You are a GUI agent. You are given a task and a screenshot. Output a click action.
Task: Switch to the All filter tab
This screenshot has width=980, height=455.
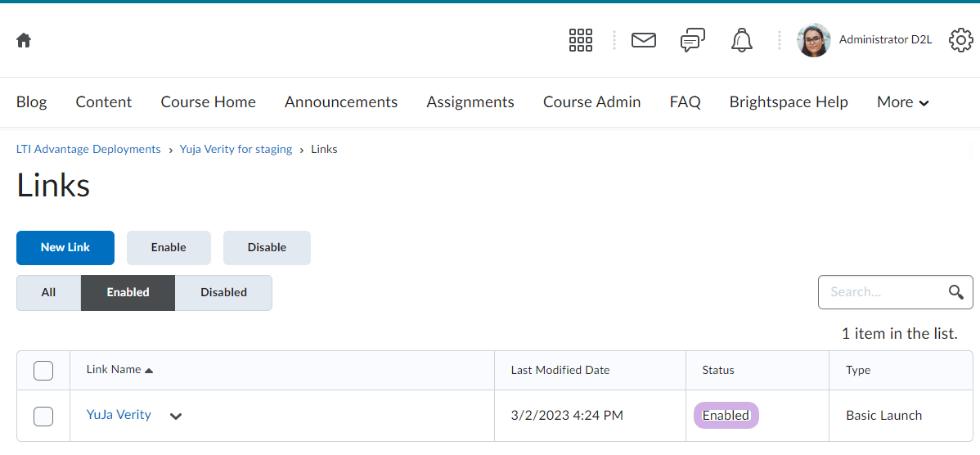(x=48, y=292)
